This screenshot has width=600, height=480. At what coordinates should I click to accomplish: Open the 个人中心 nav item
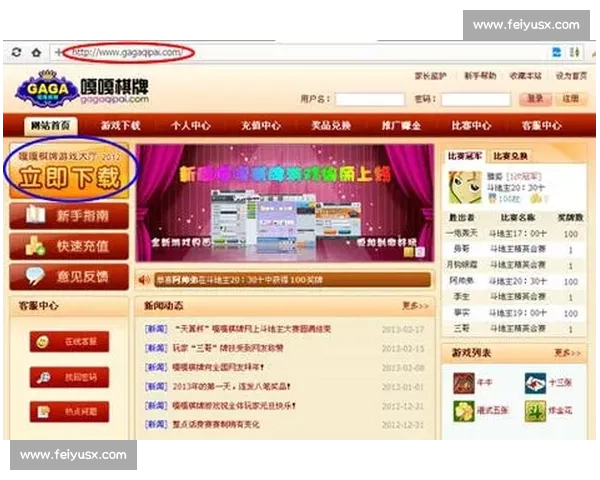191,126
